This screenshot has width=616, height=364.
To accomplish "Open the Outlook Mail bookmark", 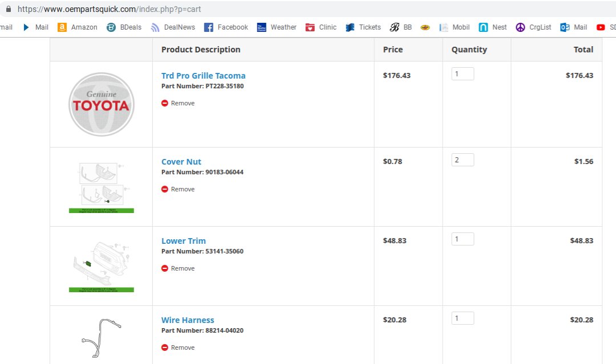I will coord(574,27).
